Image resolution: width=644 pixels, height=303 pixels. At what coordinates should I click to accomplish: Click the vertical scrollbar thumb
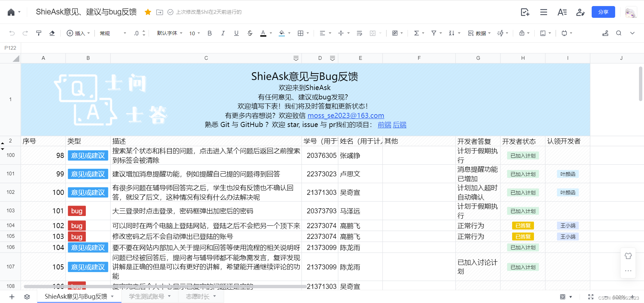[x=640, y=84]
